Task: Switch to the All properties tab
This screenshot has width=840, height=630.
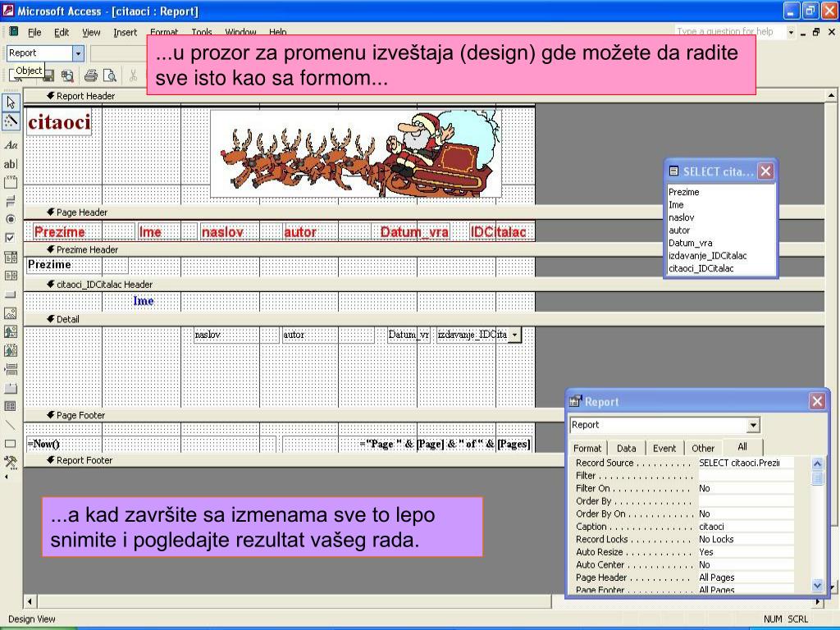Action: click(742, 447)
